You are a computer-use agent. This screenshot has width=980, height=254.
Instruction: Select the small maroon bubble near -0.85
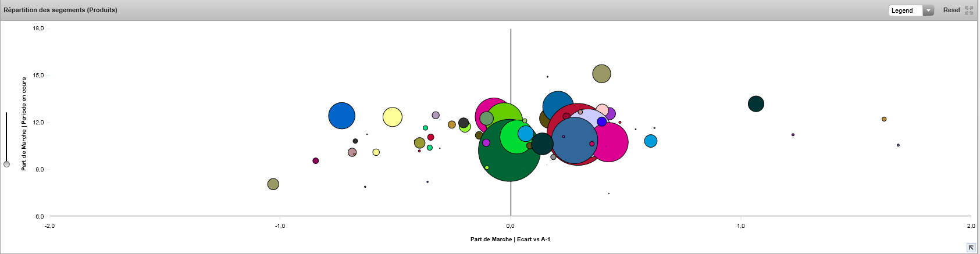316,161
